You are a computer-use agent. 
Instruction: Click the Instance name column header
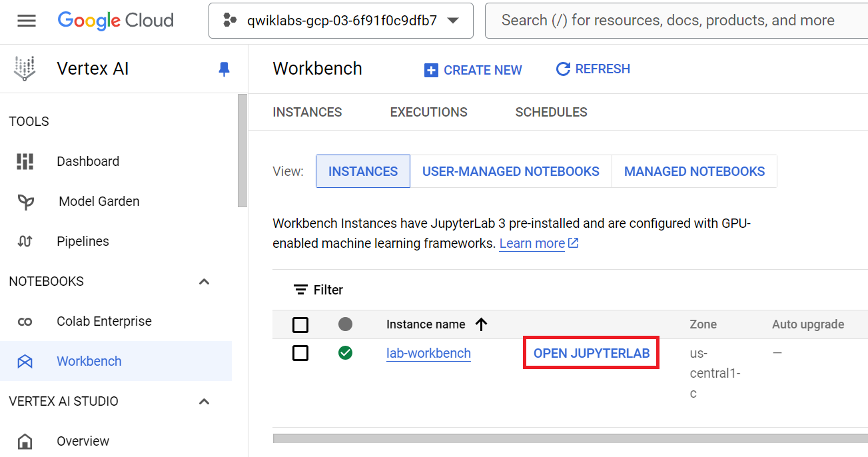[x=426, y=324]
